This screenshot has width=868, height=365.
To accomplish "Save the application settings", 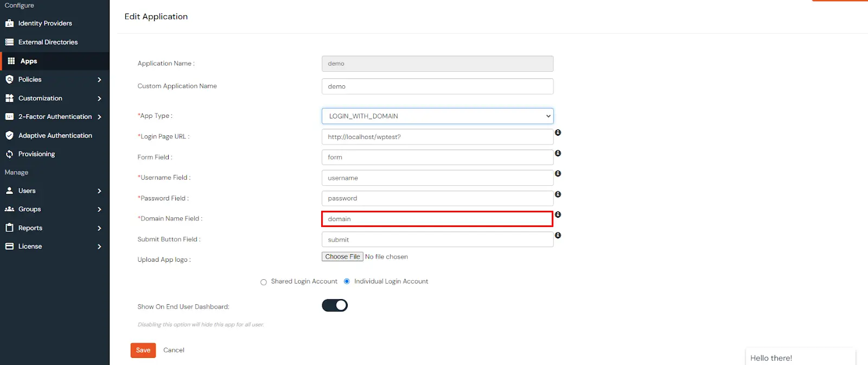I will (x=143, y=350).
